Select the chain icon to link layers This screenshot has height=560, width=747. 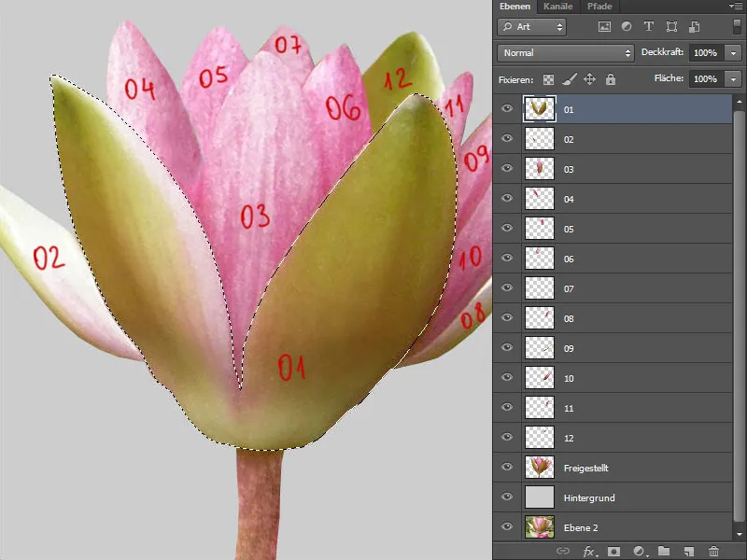[565, 553]
